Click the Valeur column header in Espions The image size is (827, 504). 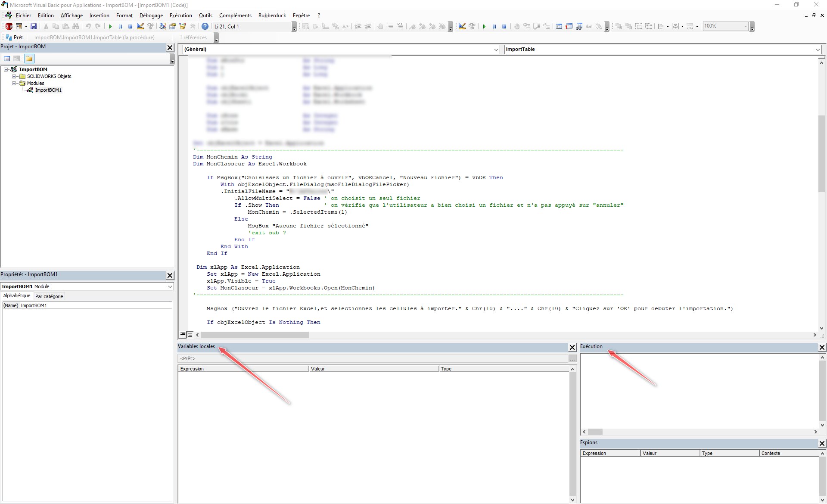point(670,453)
